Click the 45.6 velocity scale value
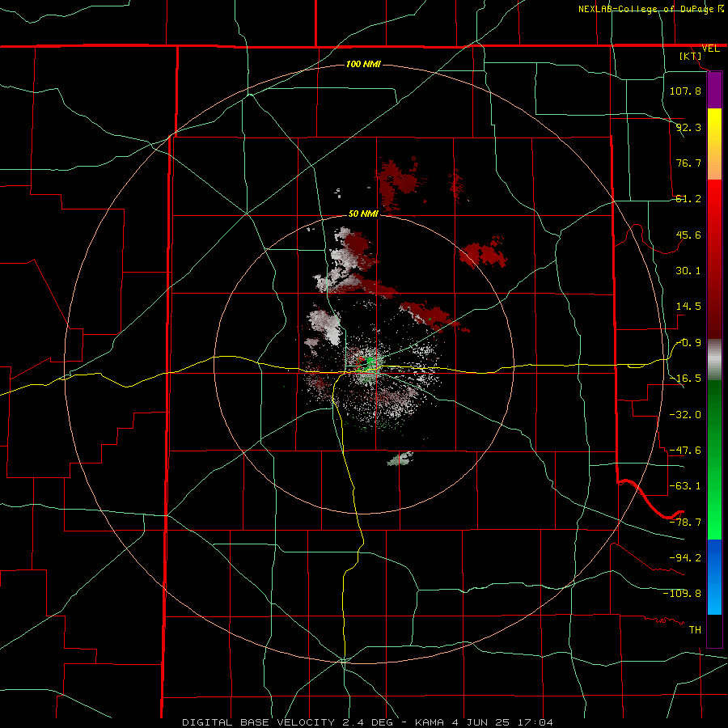The width and height of the screenshot is (728, 728). [688, 235]
